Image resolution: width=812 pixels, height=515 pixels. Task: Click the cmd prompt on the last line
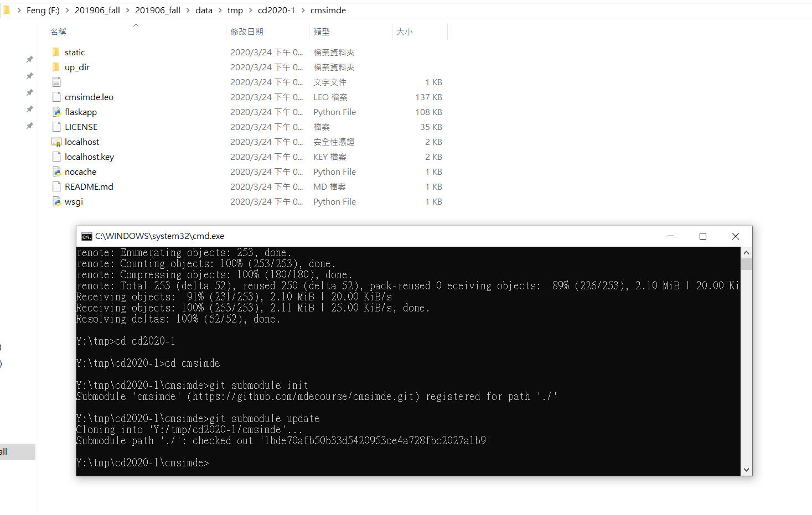click(x=143, y=463)
